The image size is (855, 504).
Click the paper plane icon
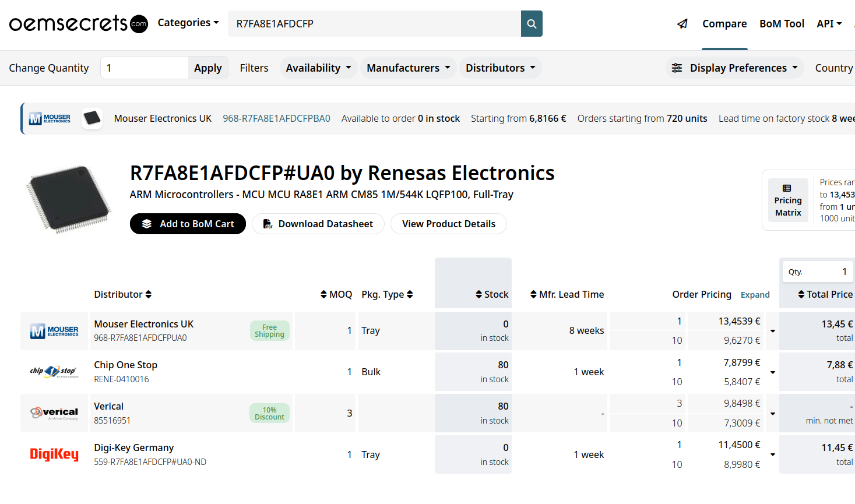[x=682, y=24]
